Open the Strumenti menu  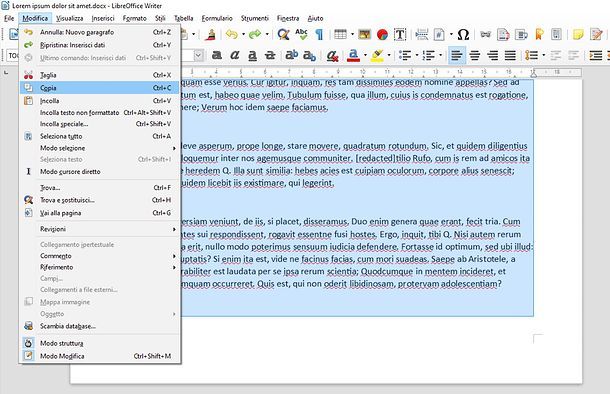pyautogui.click(x=254, y=18)
